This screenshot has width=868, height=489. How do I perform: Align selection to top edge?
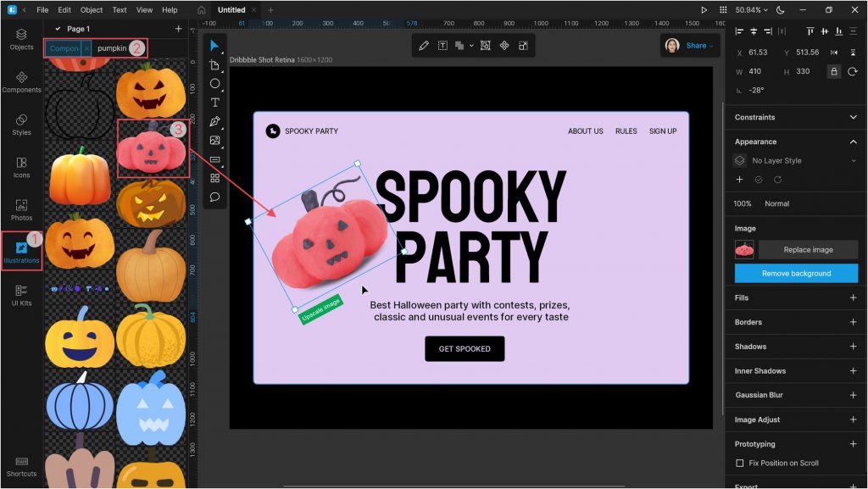coord(810,31)
